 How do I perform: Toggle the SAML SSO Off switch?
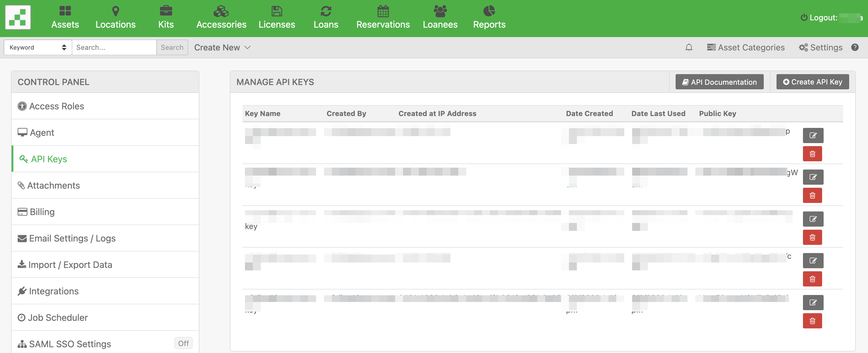[183, 343]
